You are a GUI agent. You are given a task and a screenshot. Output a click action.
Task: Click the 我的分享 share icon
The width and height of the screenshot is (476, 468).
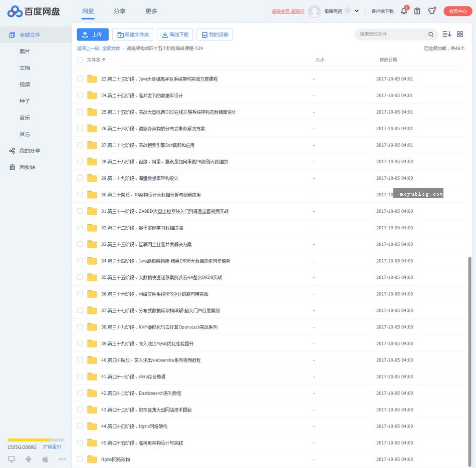[x=12, y=151]
